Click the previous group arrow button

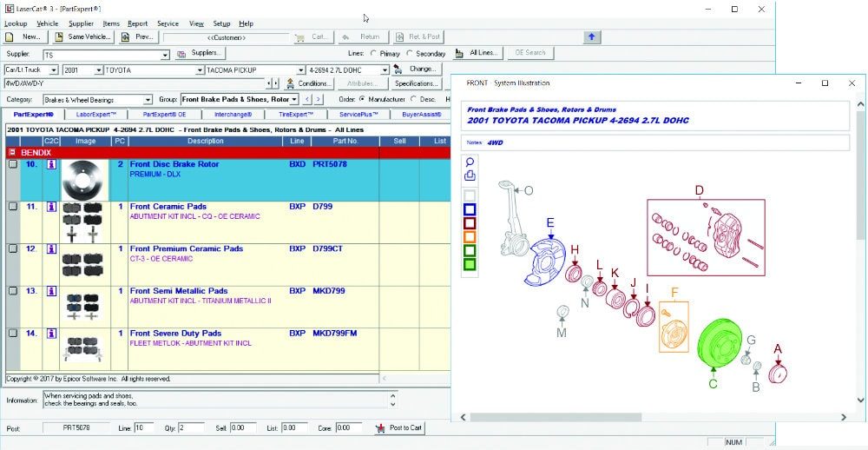[308, 100]
